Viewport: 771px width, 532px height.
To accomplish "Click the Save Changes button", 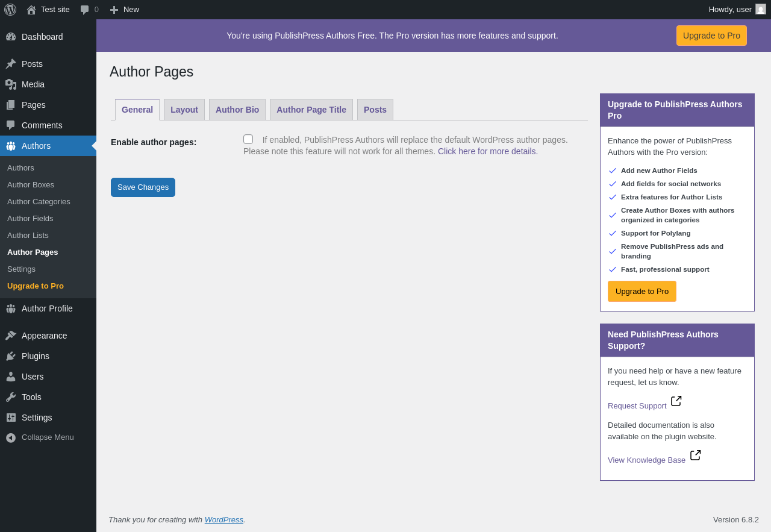I will [143, 187].
